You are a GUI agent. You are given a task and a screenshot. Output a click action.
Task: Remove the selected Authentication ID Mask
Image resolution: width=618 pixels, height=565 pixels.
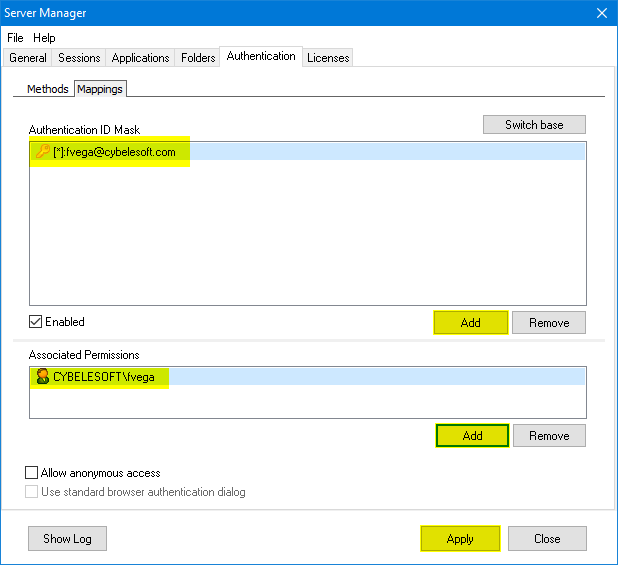(x=549, y=323)
